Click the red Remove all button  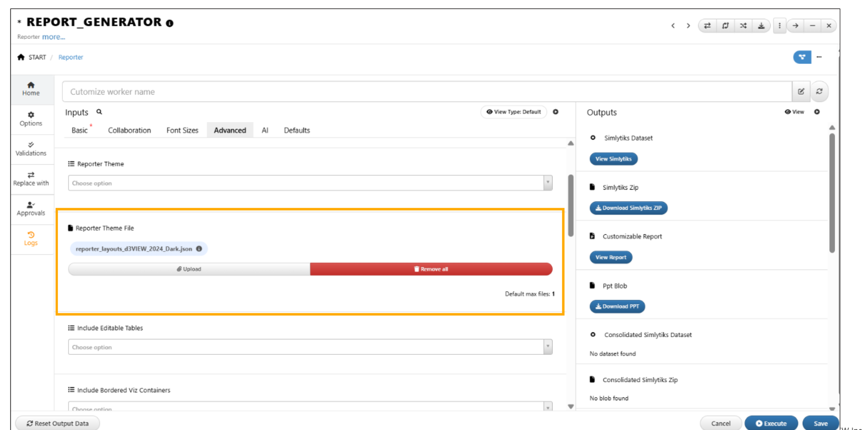pos(431,269)
